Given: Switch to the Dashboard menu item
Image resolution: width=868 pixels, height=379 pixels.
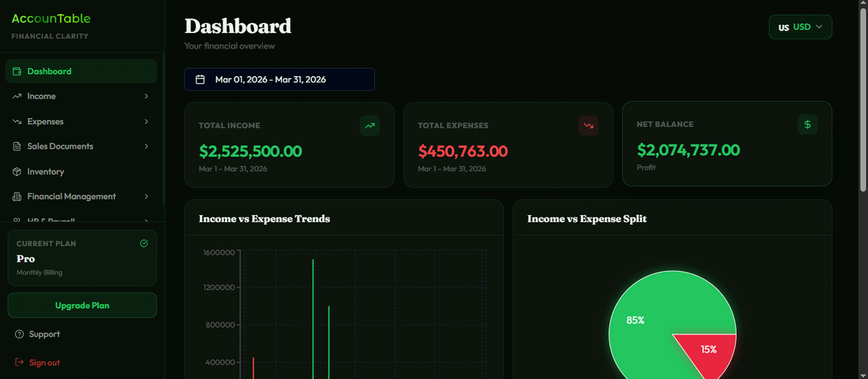Looking at the screenshot, I should [x=49, y=71].
